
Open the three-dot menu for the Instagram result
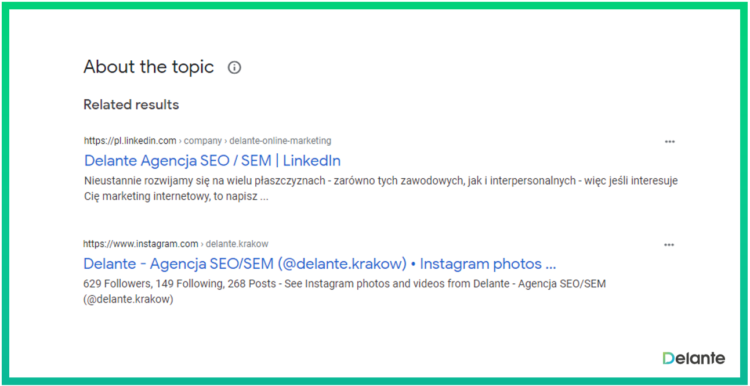[x=669, y=245]
